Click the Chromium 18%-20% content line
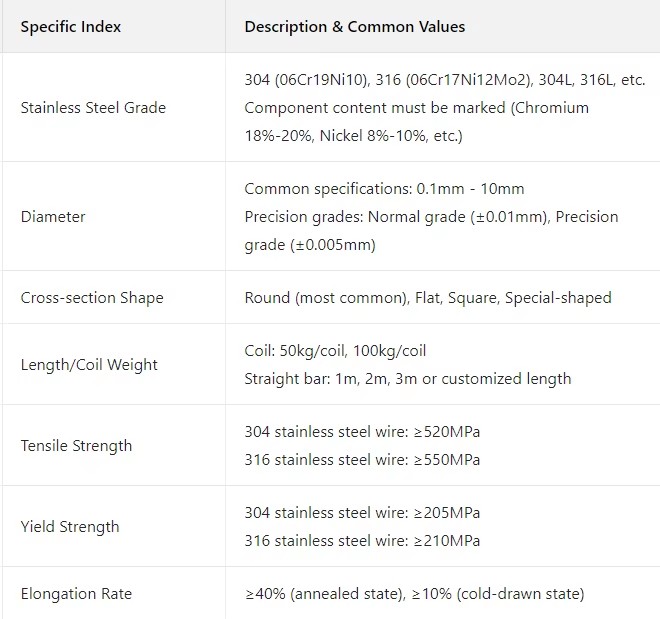 pos(416,122)
